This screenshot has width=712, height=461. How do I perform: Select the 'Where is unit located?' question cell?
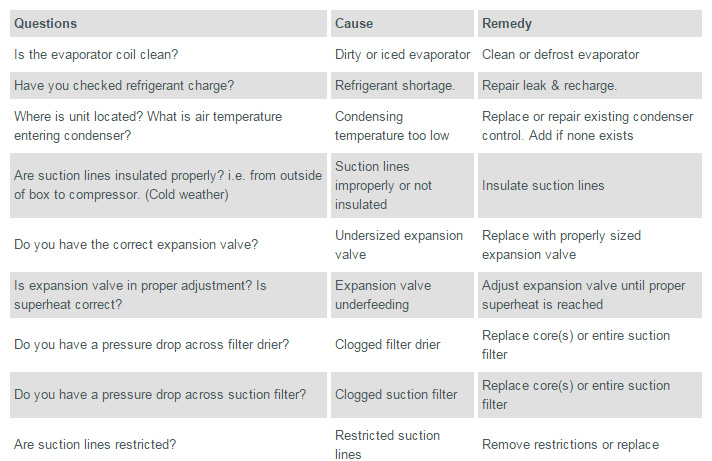point(148,126)
